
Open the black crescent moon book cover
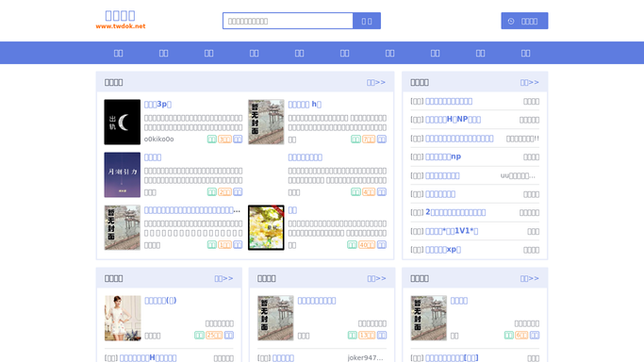click(x=122, y=122)
